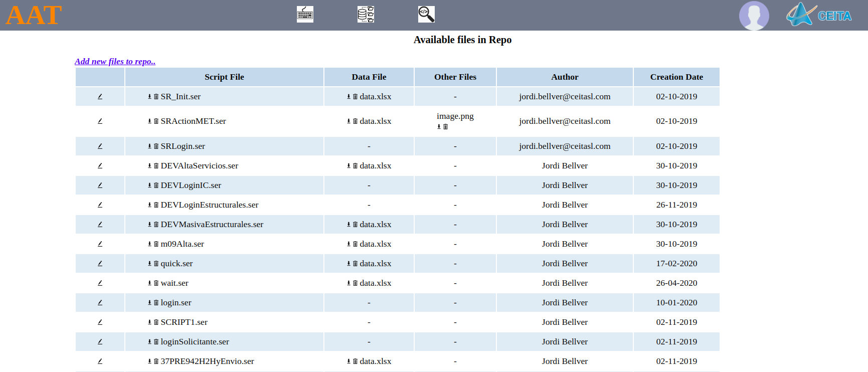Edit the SRActionMET.ser row

tap(100, 121)
